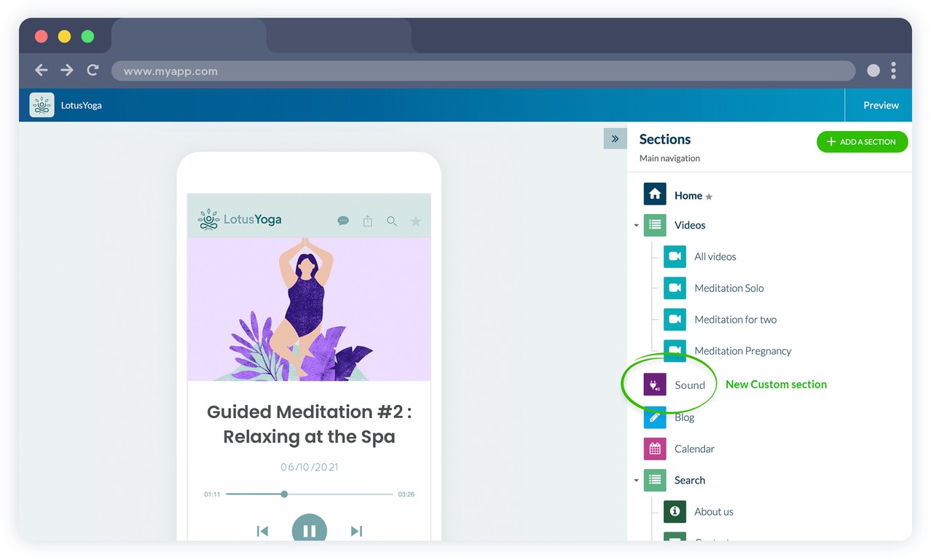Click the audio progress slider handle
This screenshot has width=931, height=560.
(284, 494)
